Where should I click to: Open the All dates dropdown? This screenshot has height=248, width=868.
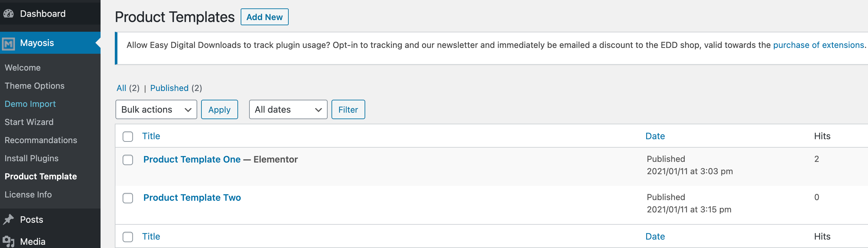(288, 109)
